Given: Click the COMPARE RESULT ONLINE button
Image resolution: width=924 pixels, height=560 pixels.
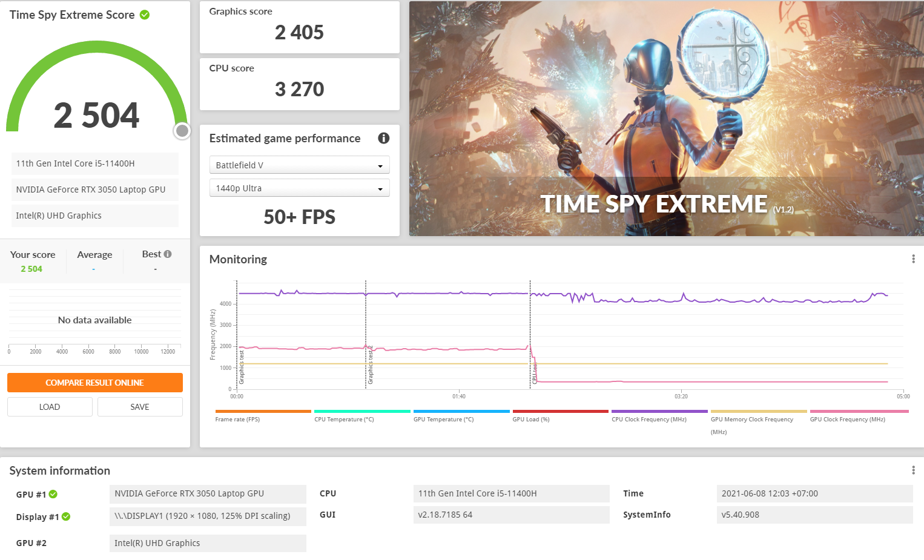Looking at the screenshot, I should [x=95, y=383].
